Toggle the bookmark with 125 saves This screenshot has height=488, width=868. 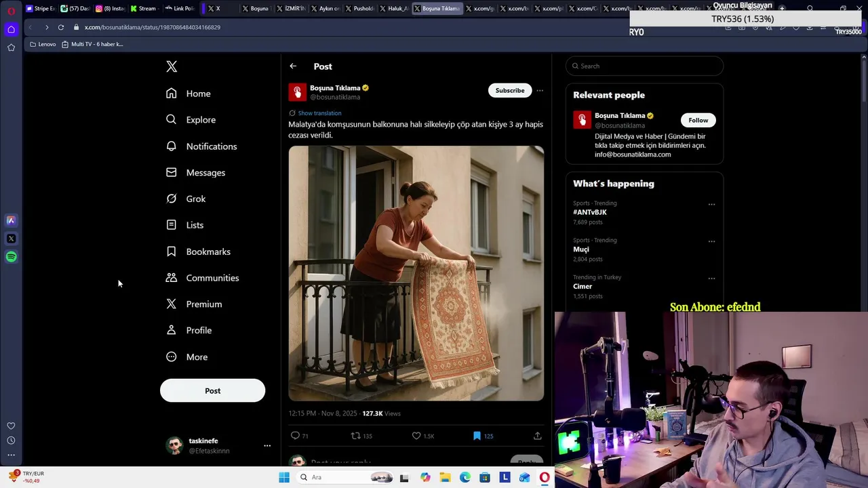point(477,436)
